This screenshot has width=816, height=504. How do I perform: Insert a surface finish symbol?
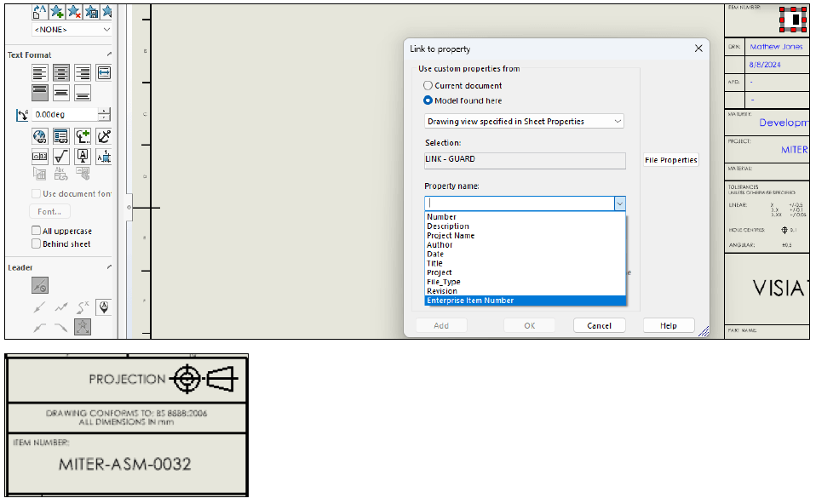click(61, 157)
